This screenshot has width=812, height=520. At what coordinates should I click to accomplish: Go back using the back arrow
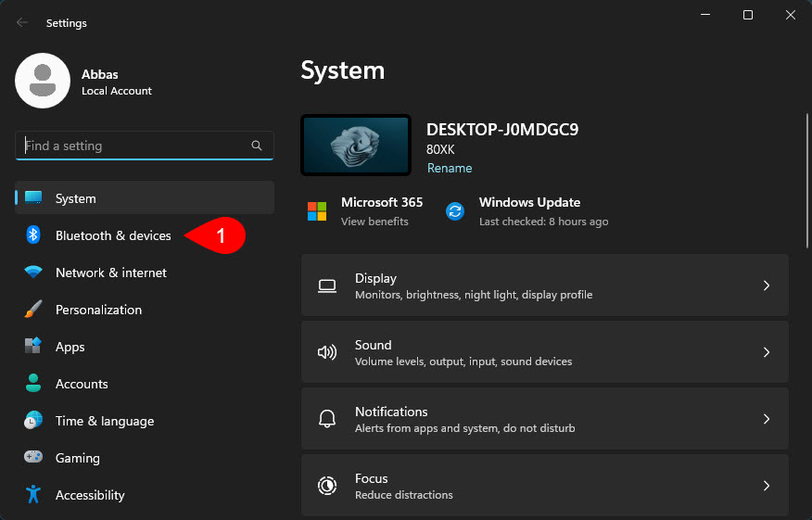(x=22, y=22)
